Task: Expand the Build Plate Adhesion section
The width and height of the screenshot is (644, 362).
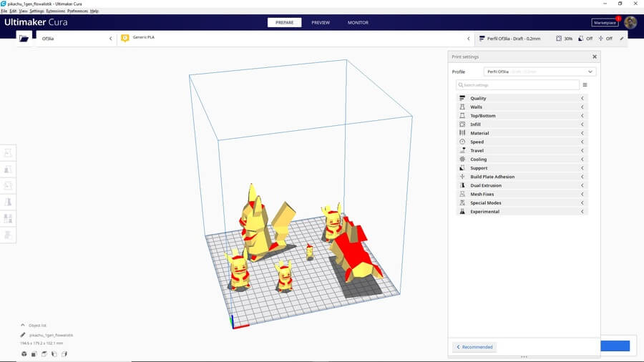Action: (522, 177)
